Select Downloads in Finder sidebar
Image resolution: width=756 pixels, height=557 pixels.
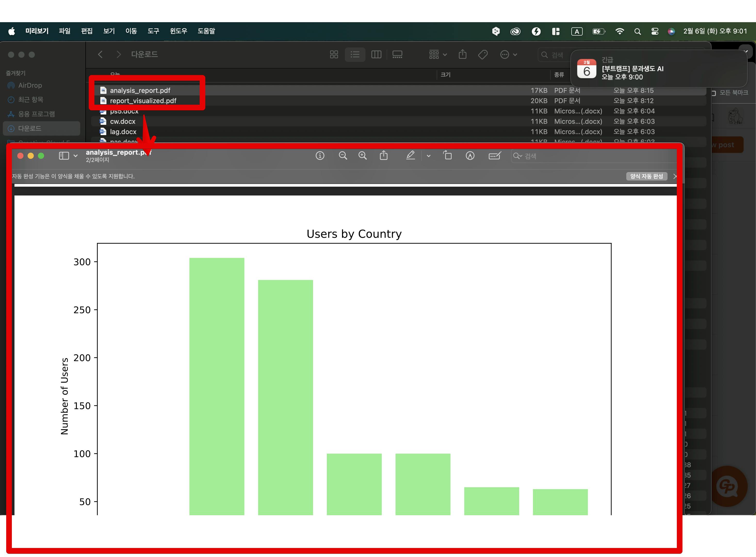[x=41, y=128]
